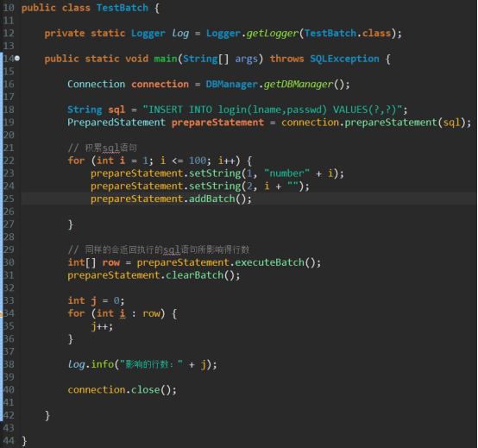Click the italic log field declaration on line 12
Screen dimensions: 478x448
(180, 34)
